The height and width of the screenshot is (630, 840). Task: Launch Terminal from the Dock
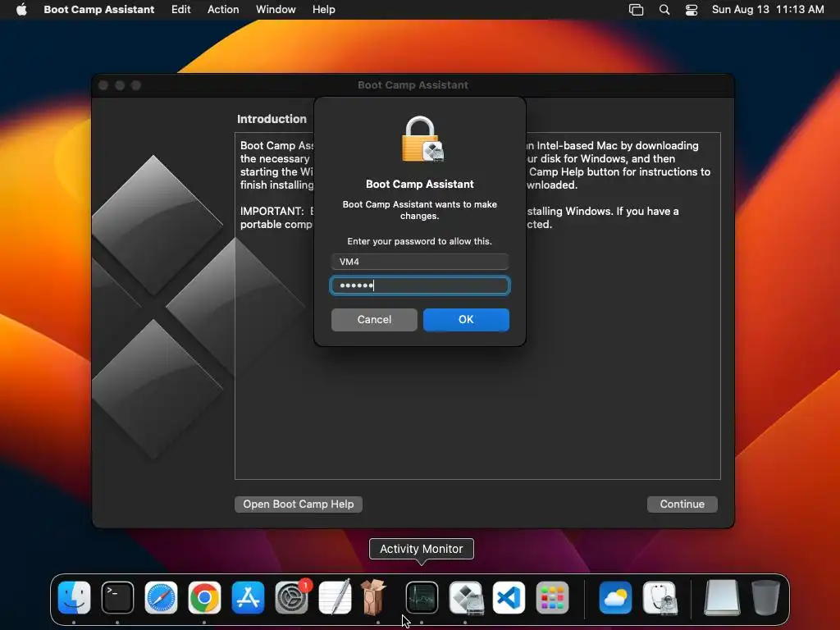pyautogui.click(x=117, y=597)
